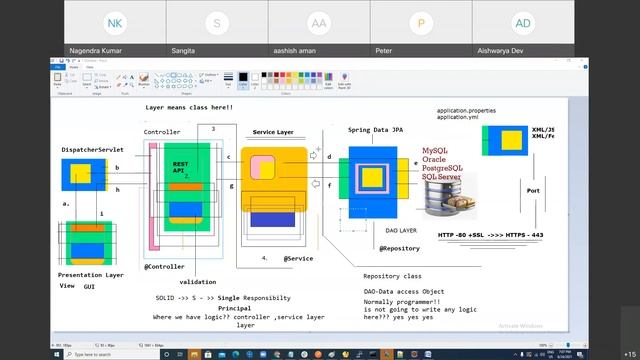This screenshot has height=360, width=640.
Task: Pick the highlighted Rectangle shape in Shapes gallery
Action: 174,76
